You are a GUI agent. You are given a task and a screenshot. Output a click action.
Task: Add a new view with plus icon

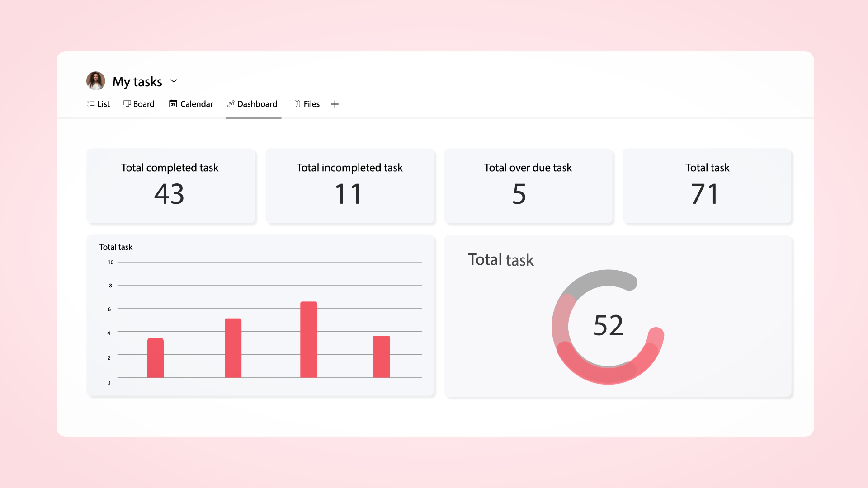335,104
